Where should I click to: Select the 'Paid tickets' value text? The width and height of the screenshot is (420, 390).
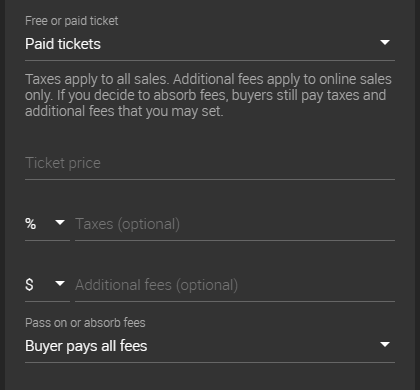(x=63, y=44)
